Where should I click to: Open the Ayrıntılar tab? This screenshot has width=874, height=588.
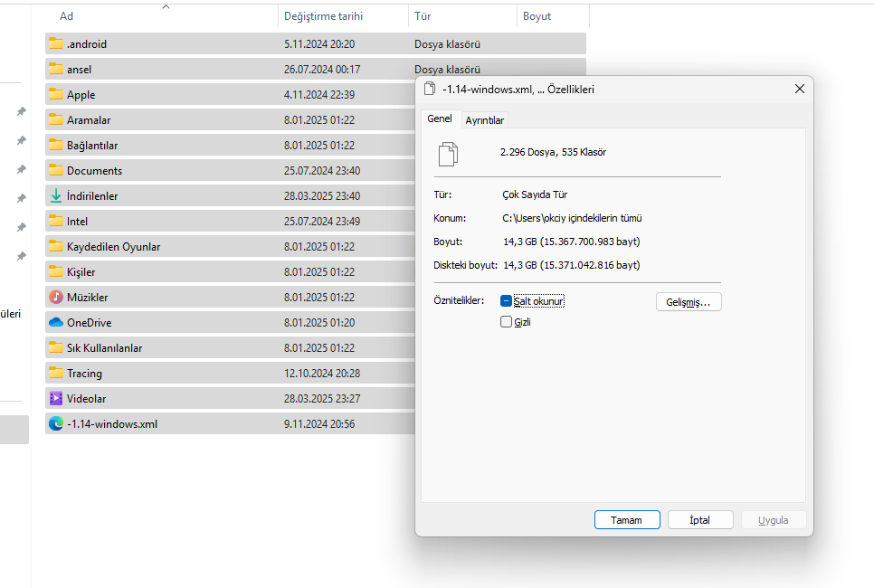[484, 120]
